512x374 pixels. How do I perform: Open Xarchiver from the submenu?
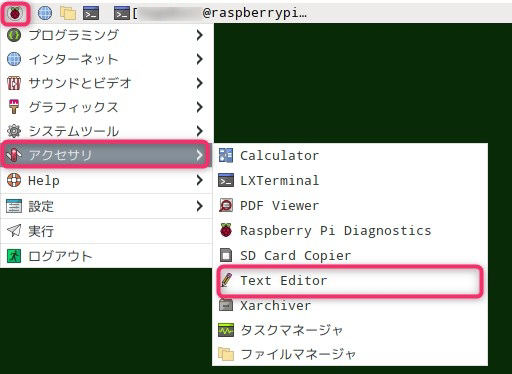[350, 305]
